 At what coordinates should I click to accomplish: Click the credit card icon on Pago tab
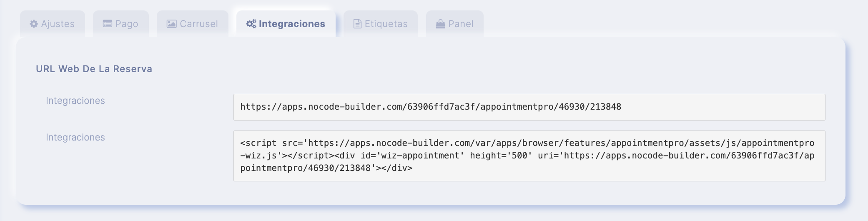point(108,24)
